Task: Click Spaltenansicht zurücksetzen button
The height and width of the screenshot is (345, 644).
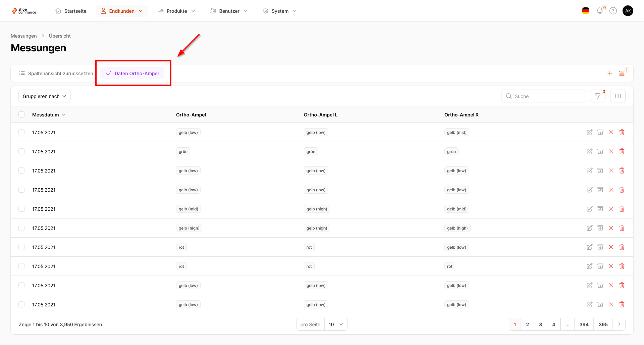Action: (56, 73)
